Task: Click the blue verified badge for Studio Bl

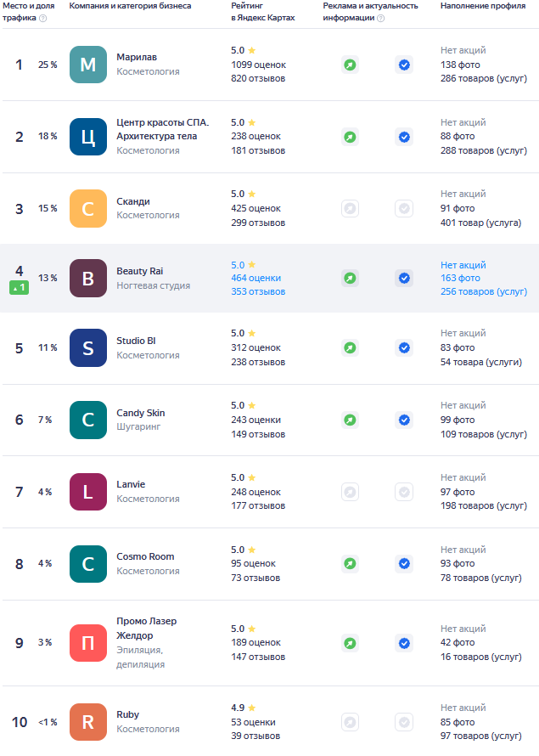Action: click(x=404, y=347)
